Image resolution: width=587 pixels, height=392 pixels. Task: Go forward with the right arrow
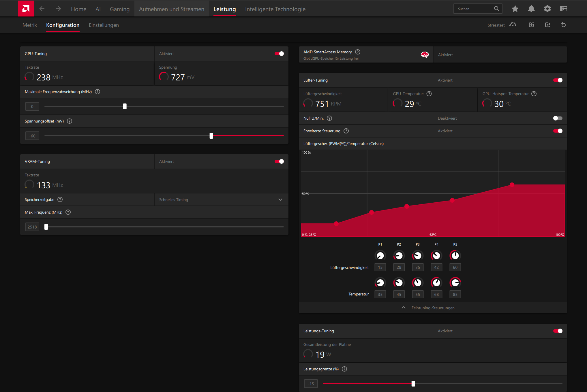point(58,9)
